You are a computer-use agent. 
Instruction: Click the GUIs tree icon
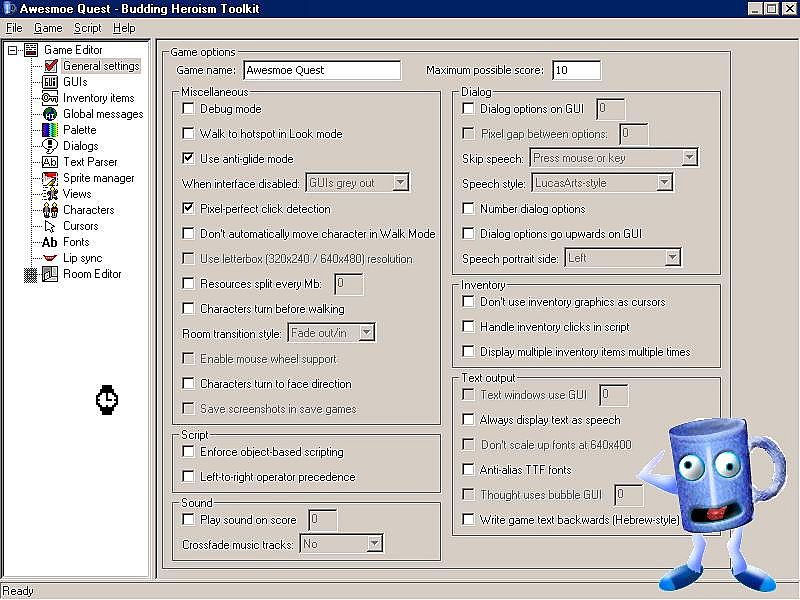click(x=50, y=82)
